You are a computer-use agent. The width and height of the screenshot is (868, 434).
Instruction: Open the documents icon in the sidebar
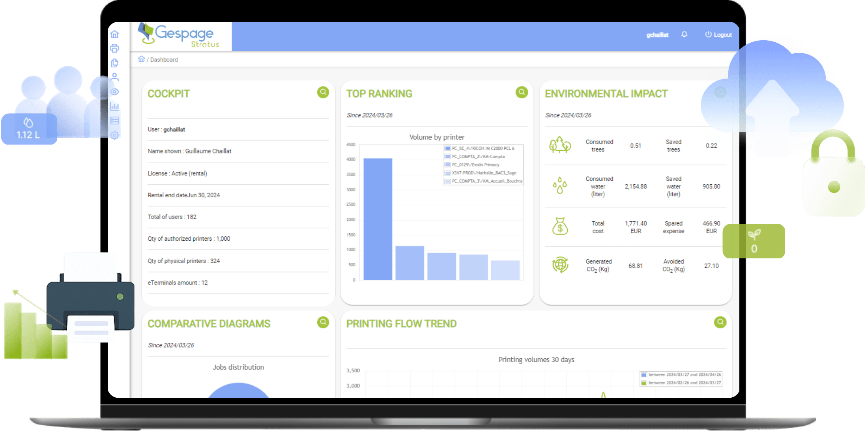click(x=114, y=63)
